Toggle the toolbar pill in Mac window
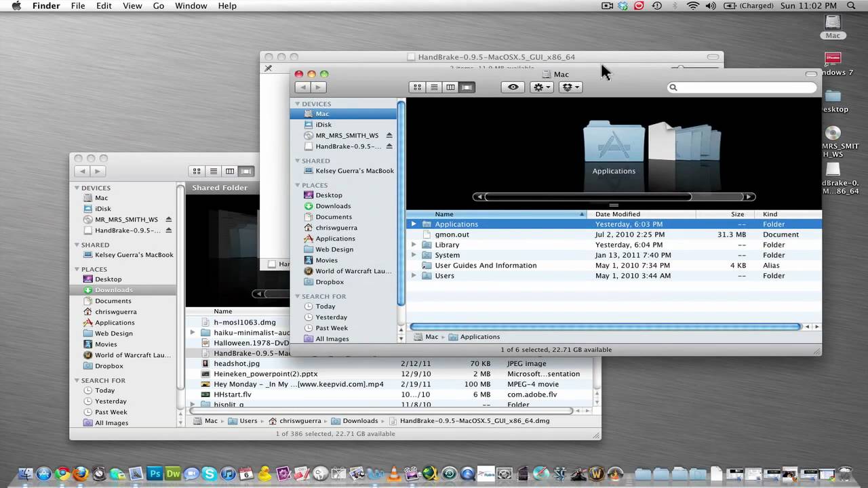Screen dimensions: 868x488 click(x=811, y=74)
